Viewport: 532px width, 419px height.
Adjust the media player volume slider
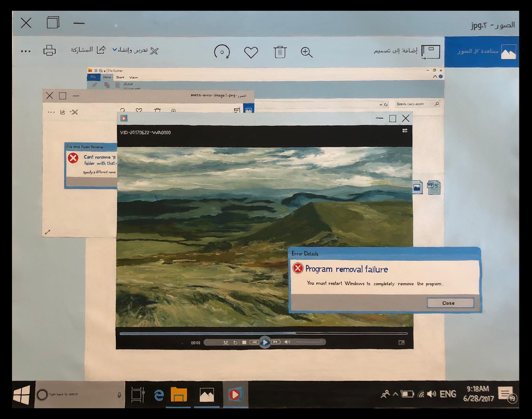pos(309,342)
